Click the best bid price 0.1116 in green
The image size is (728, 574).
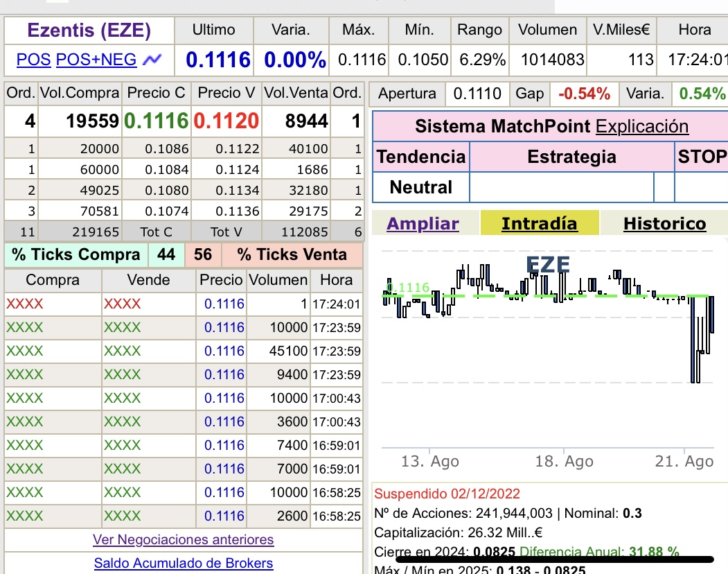click(x=157, y=121)
